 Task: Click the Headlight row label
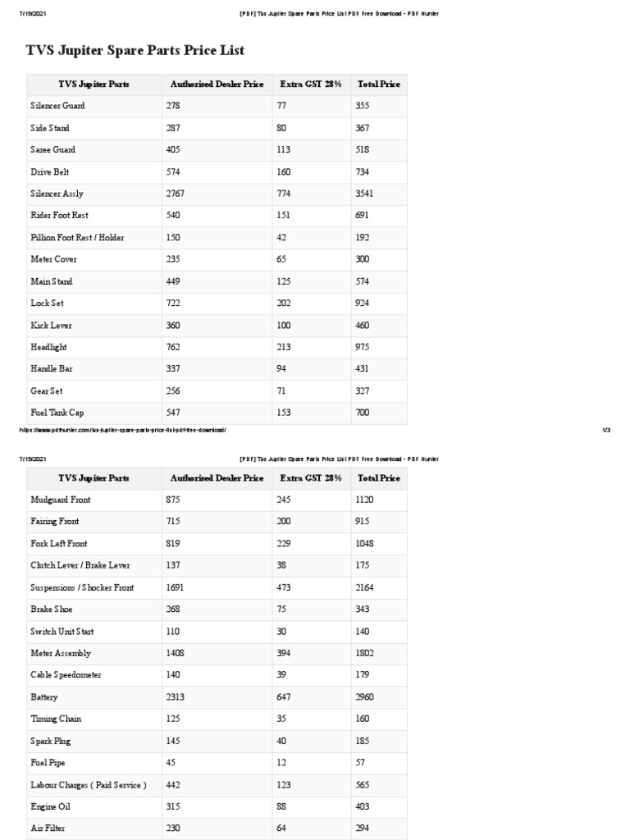pos(49,347)
